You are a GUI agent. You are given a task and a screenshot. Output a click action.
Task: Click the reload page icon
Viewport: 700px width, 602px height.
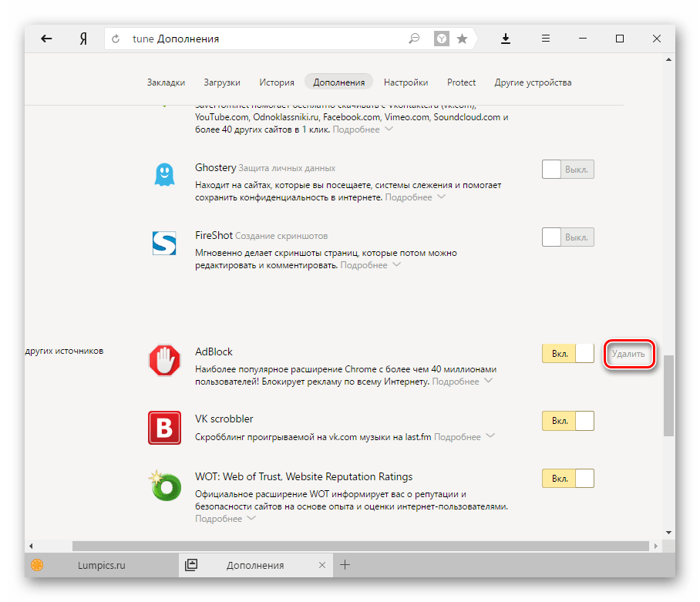pyautogui.click(x=116, y=39)
